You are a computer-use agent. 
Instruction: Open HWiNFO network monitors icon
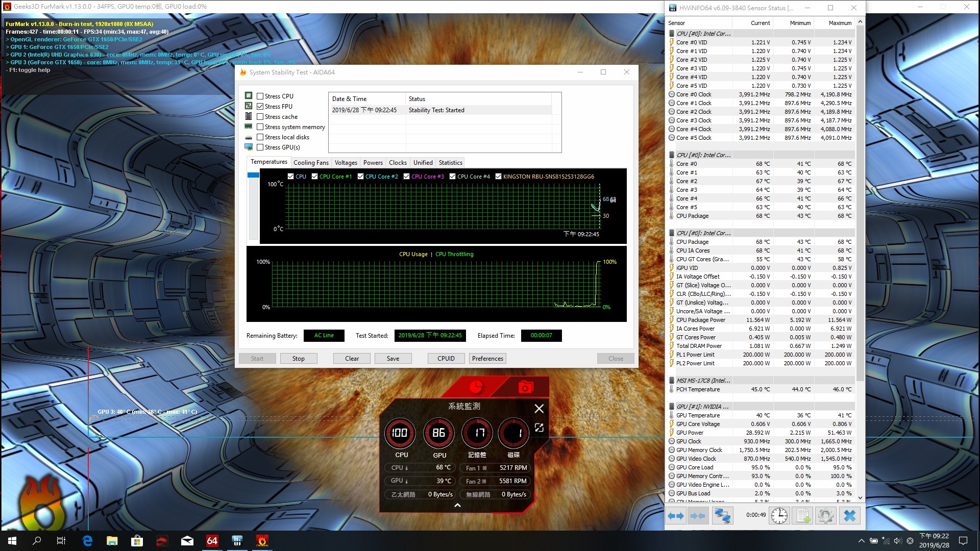722,516
